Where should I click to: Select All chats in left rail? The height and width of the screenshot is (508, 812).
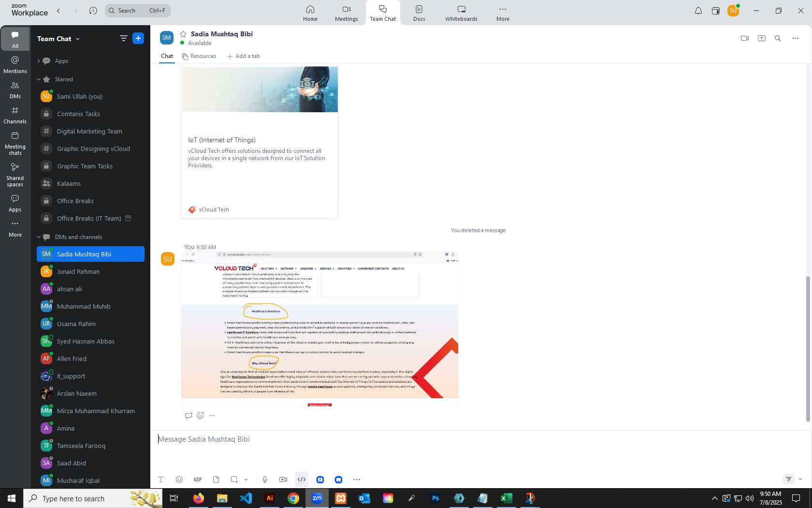click(x=15, y=40)
